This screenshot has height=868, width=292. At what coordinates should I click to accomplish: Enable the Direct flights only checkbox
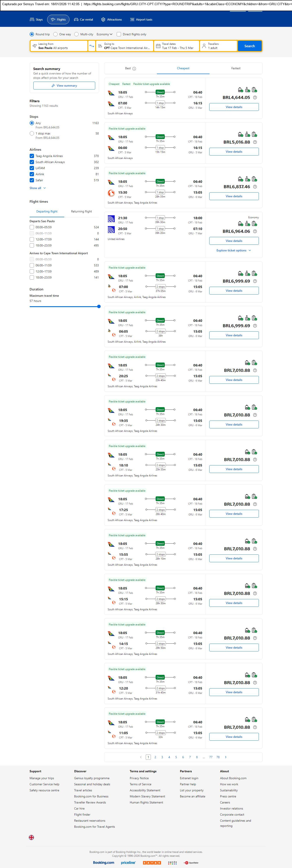click(x=119, y=34)
